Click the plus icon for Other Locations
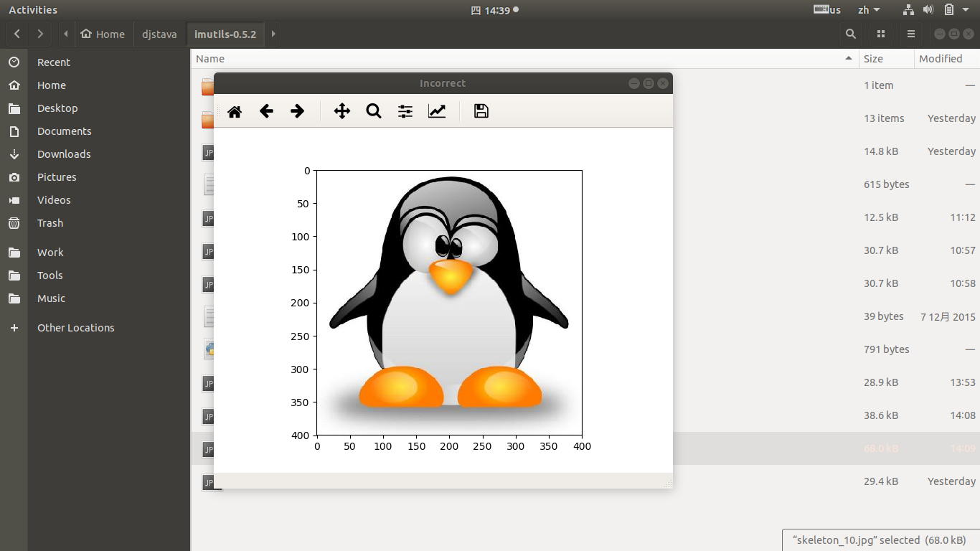The height and width of the screenshot is (551, 980). tap(14, 328)
